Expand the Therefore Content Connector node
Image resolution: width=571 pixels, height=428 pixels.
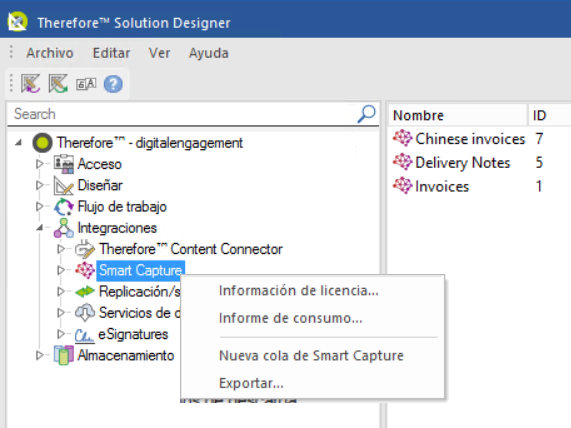[61, 249]
